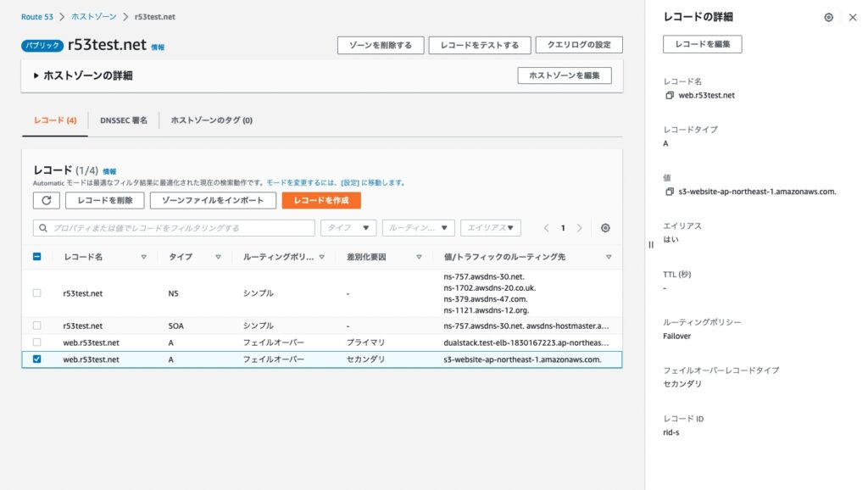Go to ホストゾーン breadcrumb link
The image size is (868, 490).
pyautogui.click(x=93, y=17)
